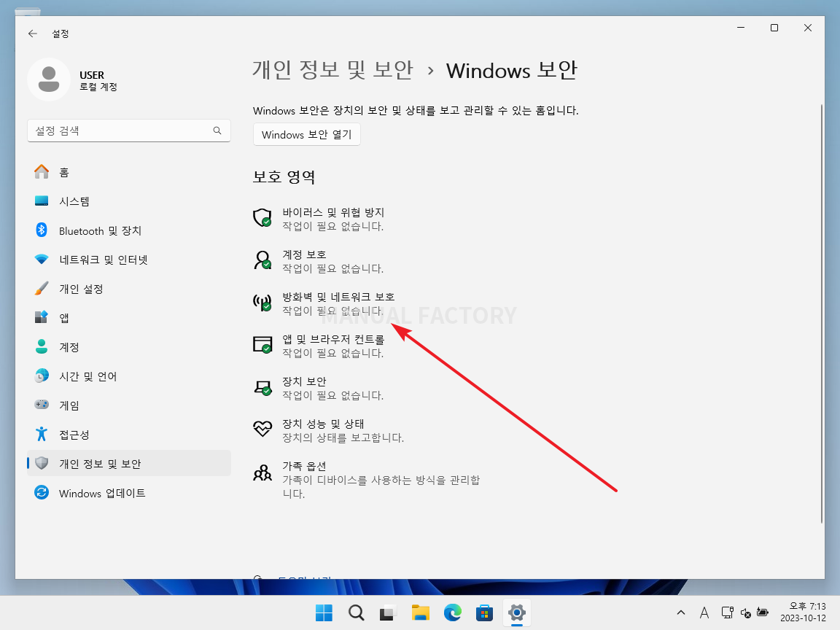Click the 계정 보호 person icon

pyautogui.click(x=262, y=260)
